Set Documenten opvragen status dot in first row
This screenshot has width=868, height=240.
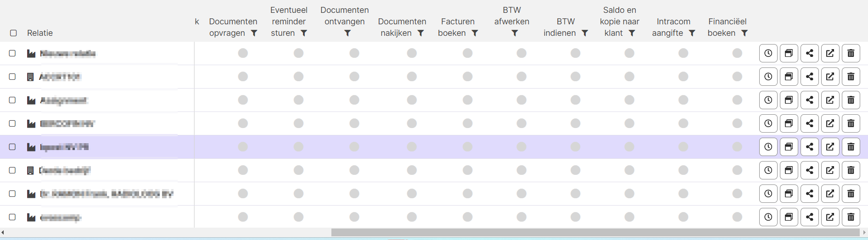click(x=243, y=53)
